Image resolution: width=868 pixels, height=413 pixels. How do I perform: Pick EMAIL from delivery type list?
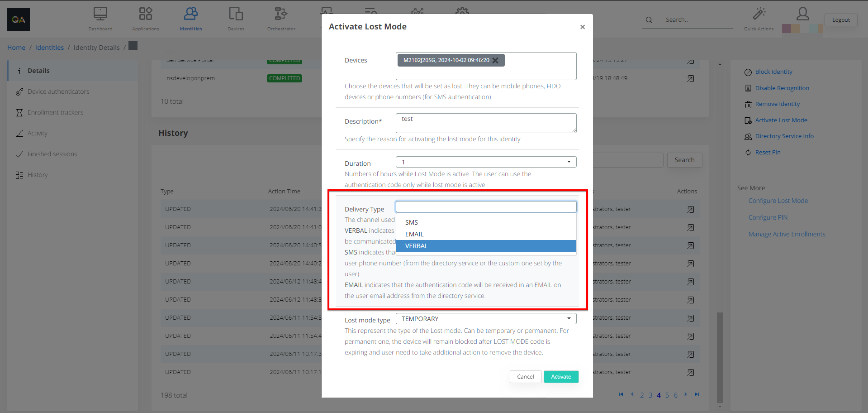click(x=414, y=234)
